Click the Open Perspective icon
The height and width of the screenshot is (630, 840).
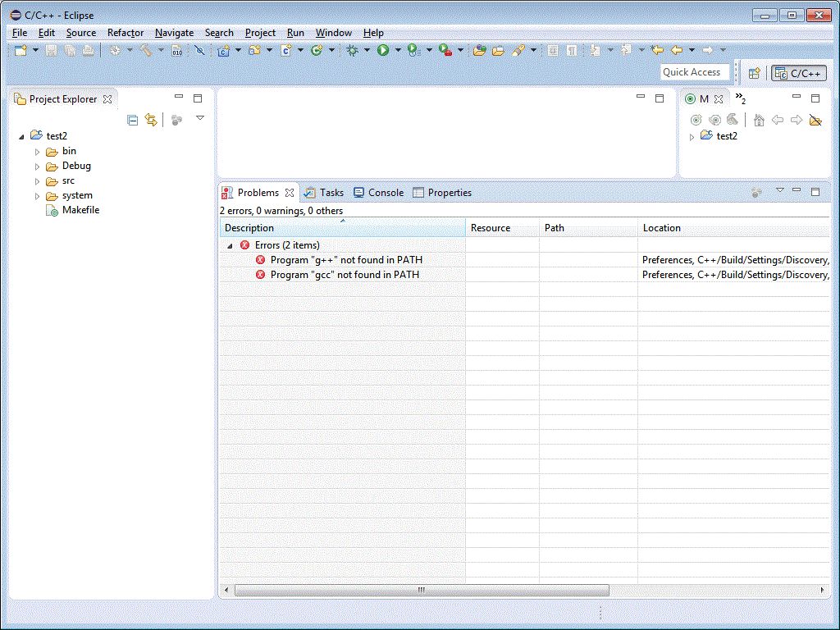tap(755, 73)
